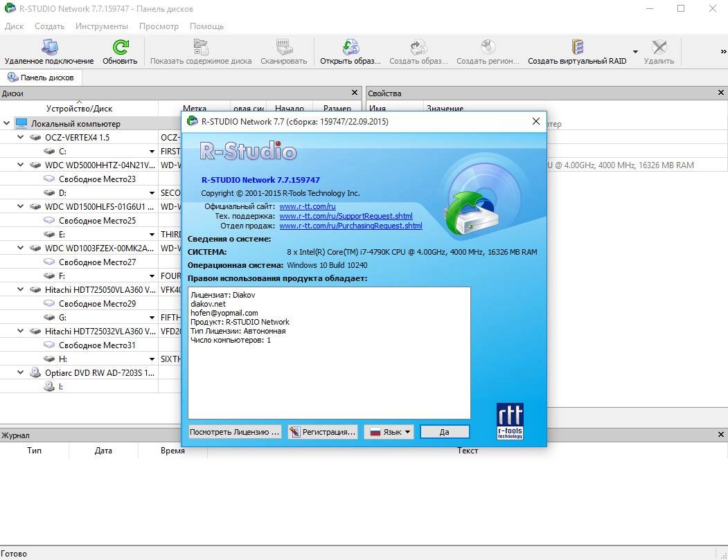Open the SupportRequest.shtml support link
Viewport: 728px width, 560px height.
point(346,216)
